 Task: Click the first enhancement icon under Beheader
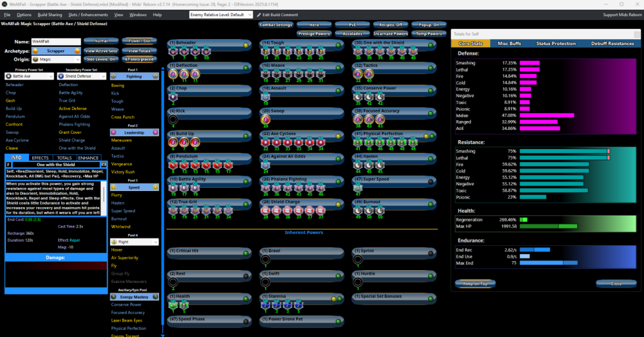[173, 52]
